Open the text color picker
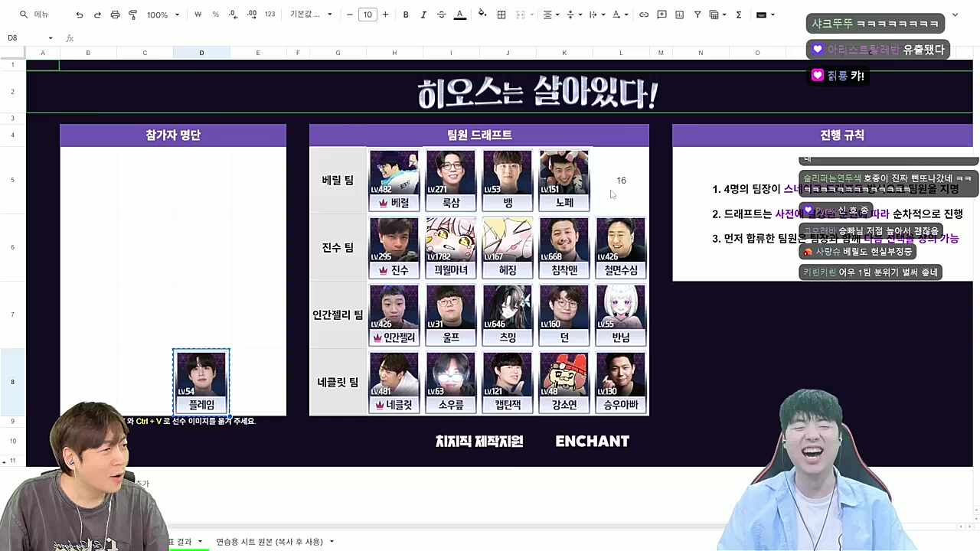 click(459, 15)
